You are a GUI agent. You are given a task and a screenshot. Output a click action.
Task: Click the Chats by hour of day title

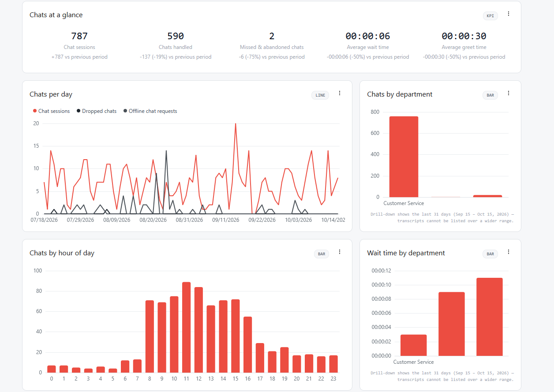[x=62, y=253]
